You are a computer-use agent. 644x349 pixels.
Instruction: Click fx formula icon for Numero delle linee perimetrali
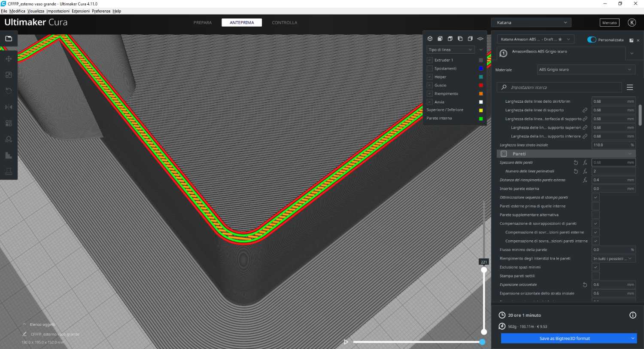coord(585,171)
